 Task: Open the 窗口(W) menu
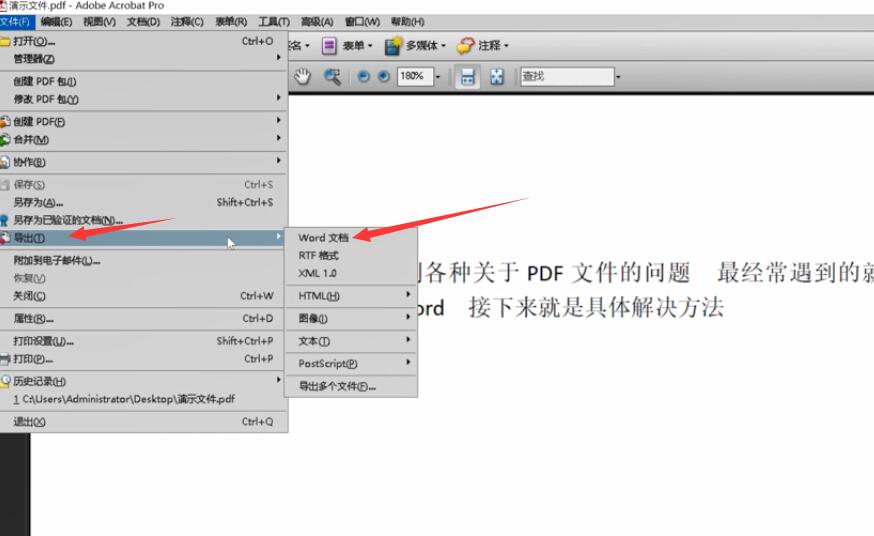[x=362, y=22]
